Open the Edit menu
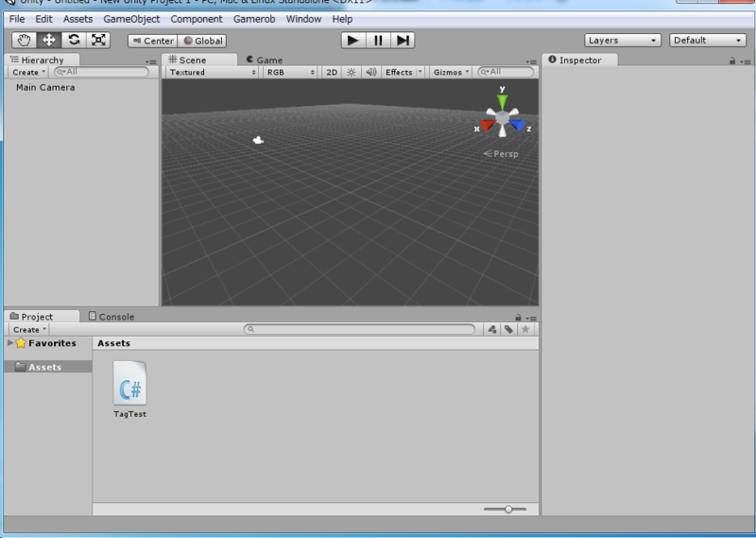Image resolution: width=756 pixels, height=538 pixels. tap(43, 19)
